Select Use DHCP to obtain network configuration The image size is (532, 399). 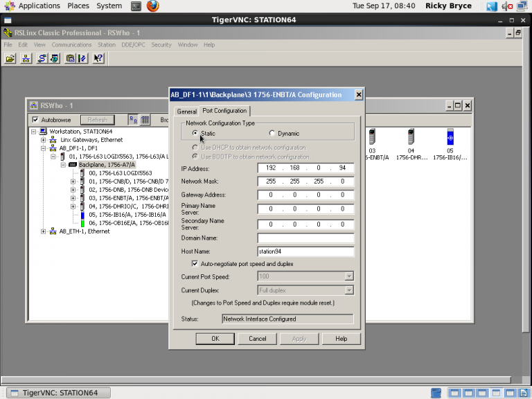point(195,148)
